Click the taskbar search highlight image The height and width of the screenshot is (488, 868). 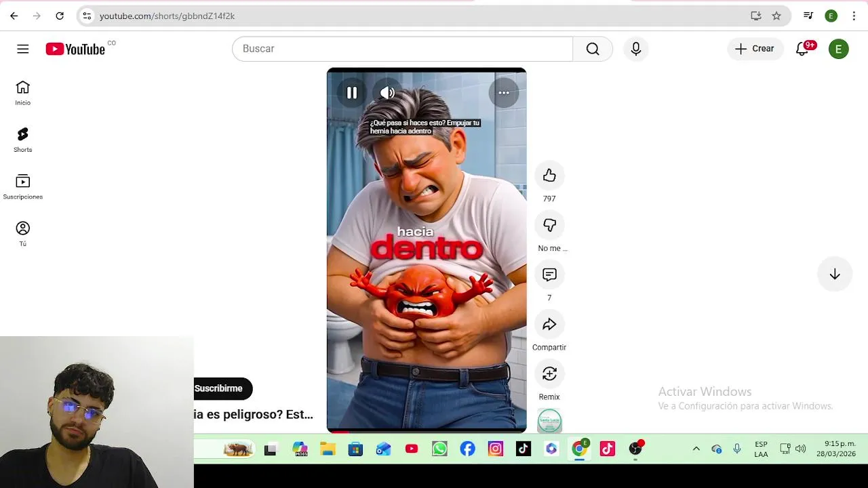point(238,449)
